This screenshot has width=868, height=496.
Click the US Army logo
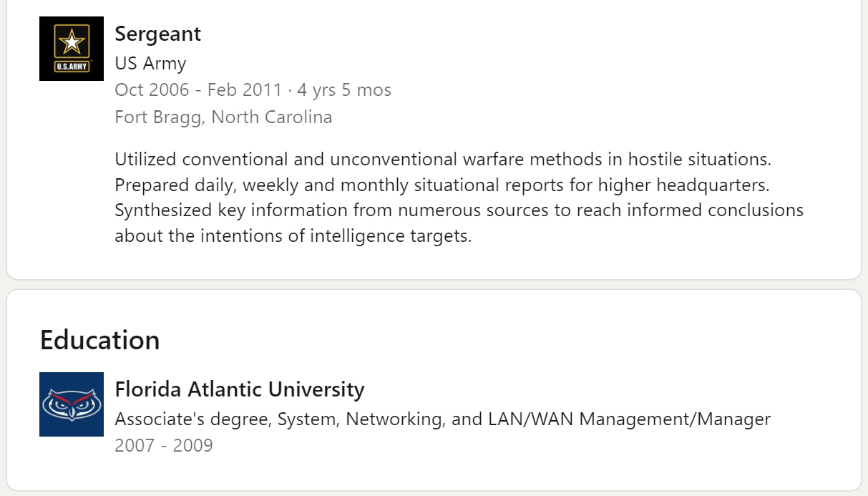(71, 49)
